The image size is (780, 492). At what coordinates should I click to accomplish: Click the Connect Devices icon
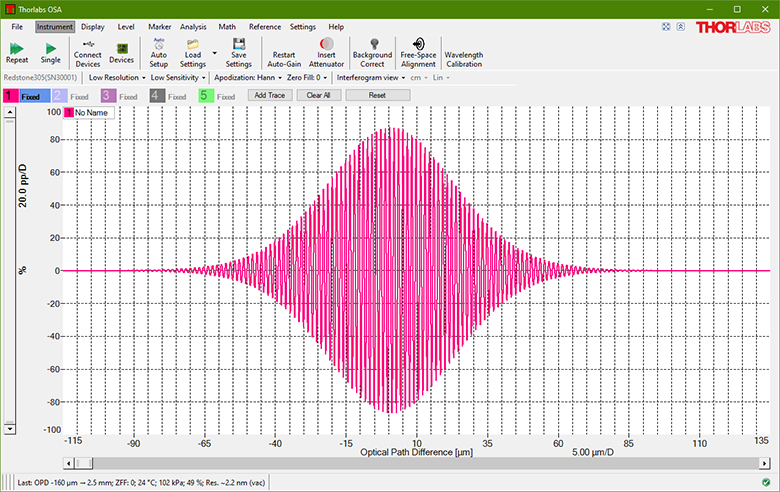tap(88, 52)
